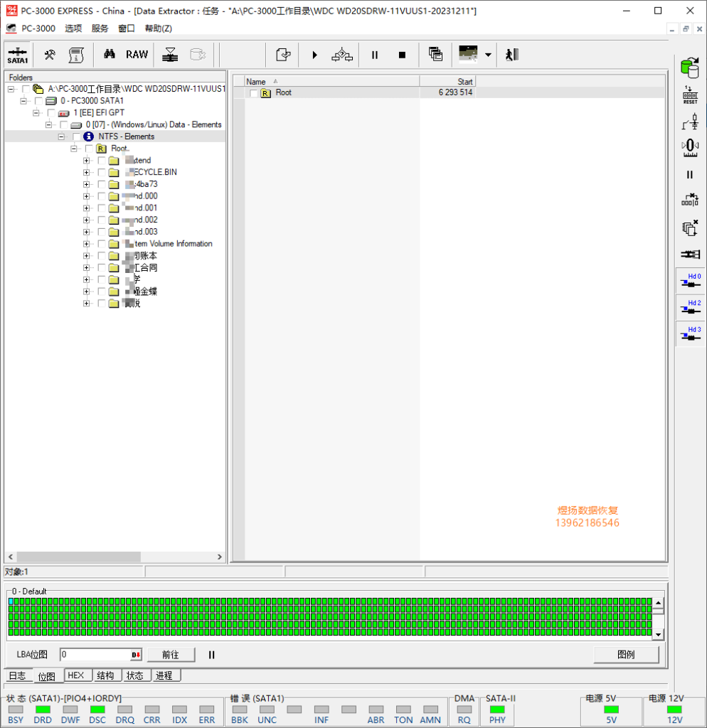Start RAW recovery mode

point(137,55)
